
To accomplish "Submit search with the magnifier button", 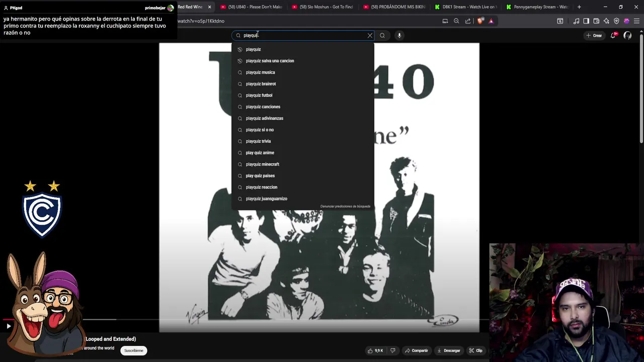I will coord(382,35).
